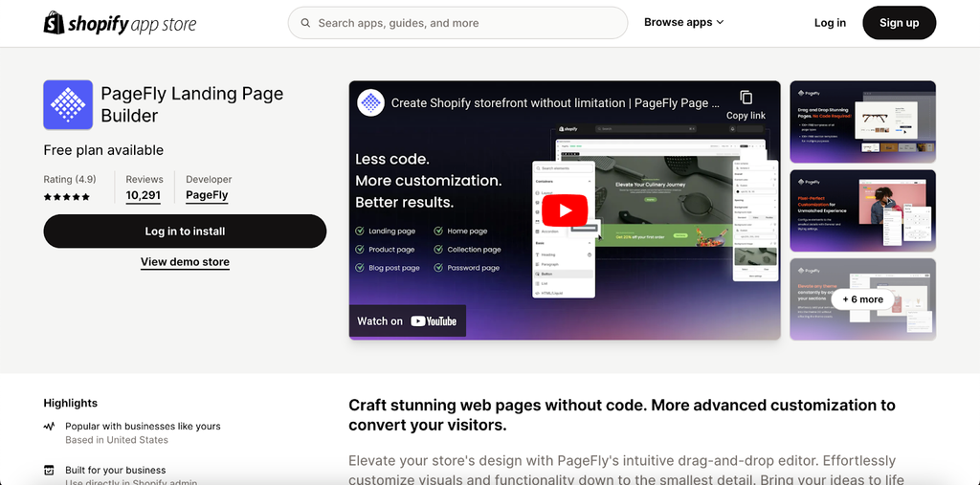Click the search magnifier icon

pos(305,23)
